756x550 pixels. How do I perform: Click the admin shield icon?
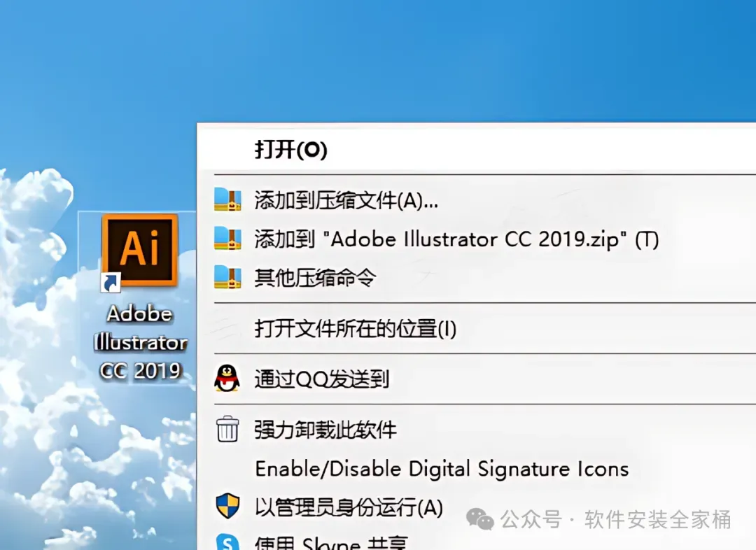click(227, 506)
